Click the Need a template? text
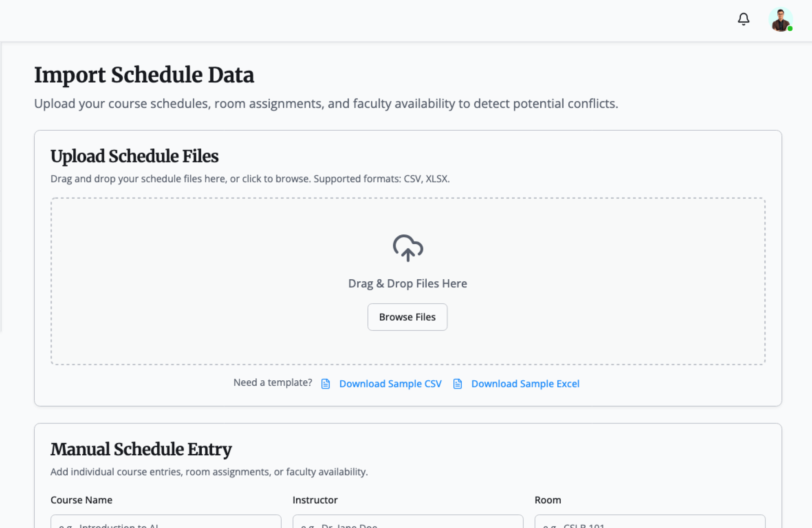The width and height of the screenshot is (812, 528). (273, 383)
